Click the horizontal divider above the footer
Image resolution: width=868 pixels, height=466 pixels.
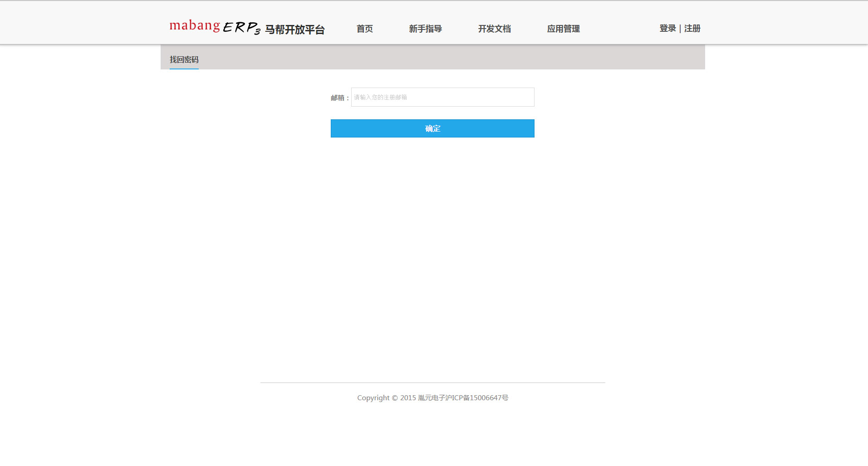pos(432,383)
